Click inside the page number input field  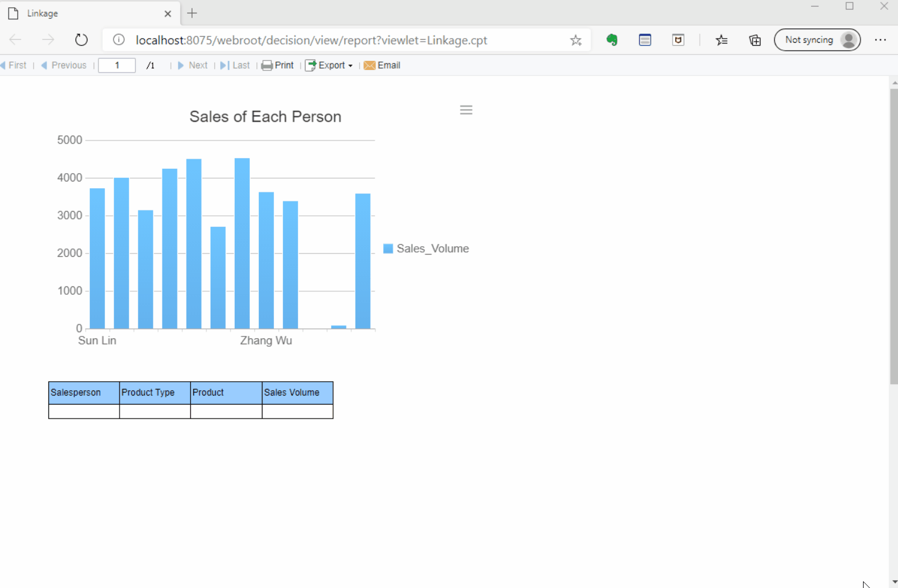(116, 65)
